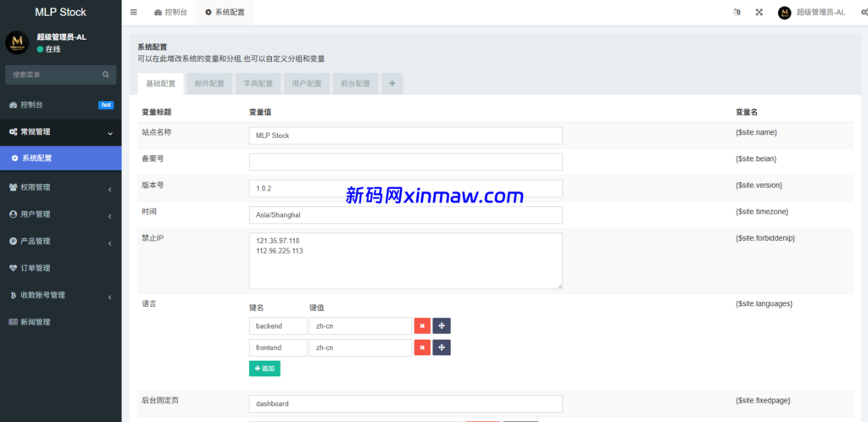Open 订单管理 in the sidebar
The height and width of the screenshot is (422, 868).
coord(61,269)
